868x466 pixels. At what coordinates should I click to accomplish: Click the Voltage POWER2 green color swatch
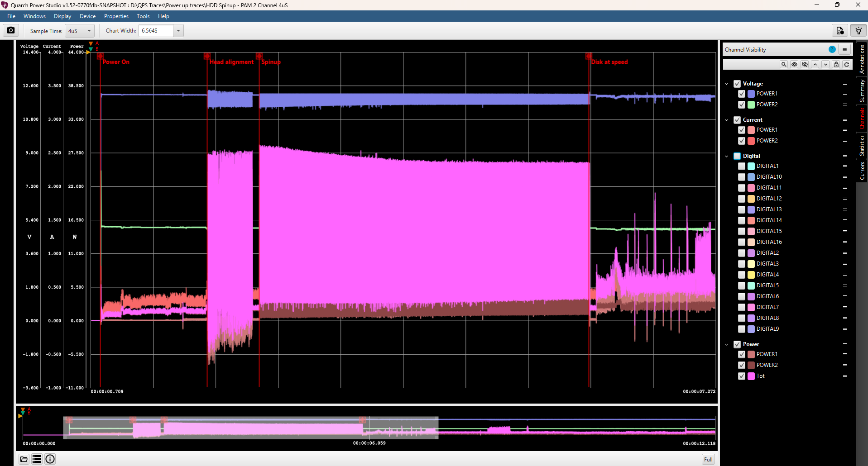click(x=751, y=105)
